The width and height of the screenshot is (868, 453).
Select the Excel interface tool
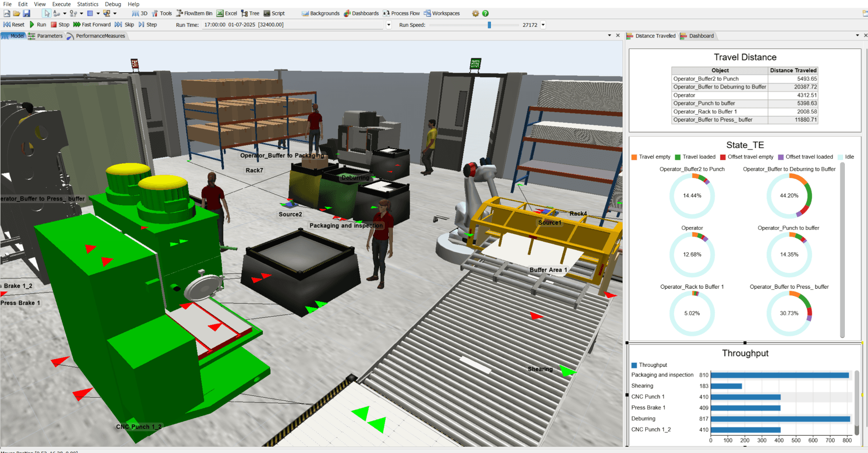226,13
